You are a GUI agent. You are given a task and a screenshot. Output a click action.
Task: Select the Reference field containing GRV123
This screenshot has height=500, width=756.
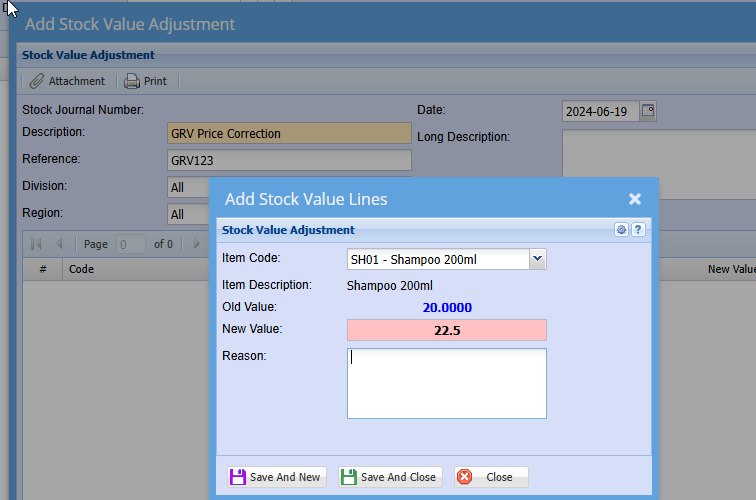289,160
